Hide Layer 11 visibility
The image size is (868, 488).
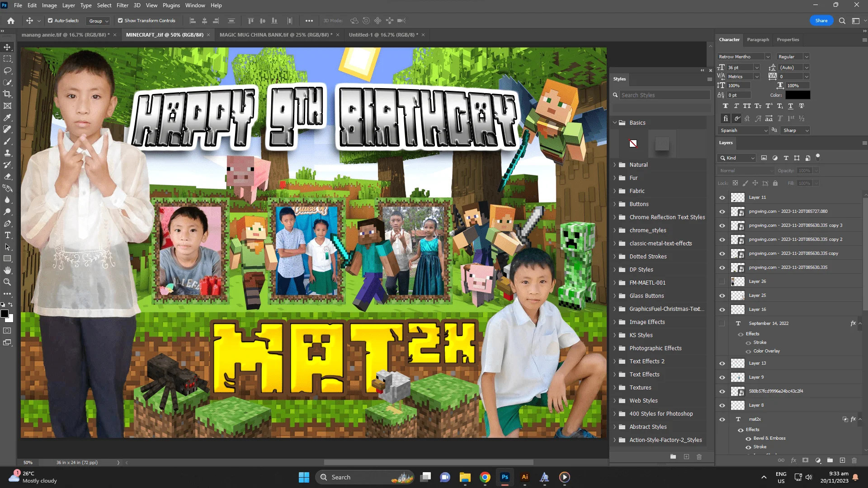click(x=722, y=197)
